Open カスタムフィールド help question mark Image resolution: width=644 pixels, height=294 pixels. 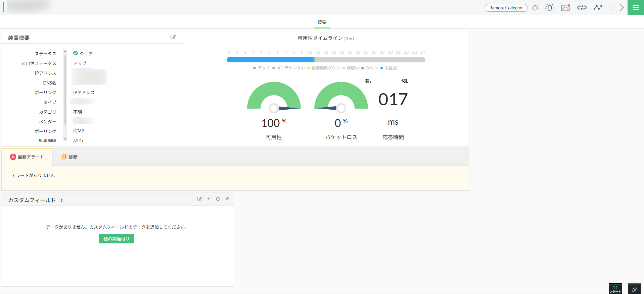[x=61, y=200]
